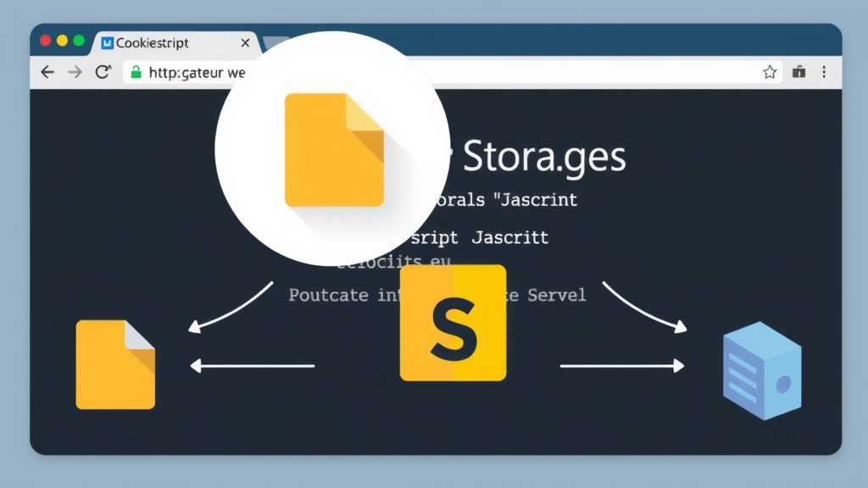Image resolution: width=868 pixels, height=488 pixels.
Task: Click the back navigation arrow
Action: (47, 73)
